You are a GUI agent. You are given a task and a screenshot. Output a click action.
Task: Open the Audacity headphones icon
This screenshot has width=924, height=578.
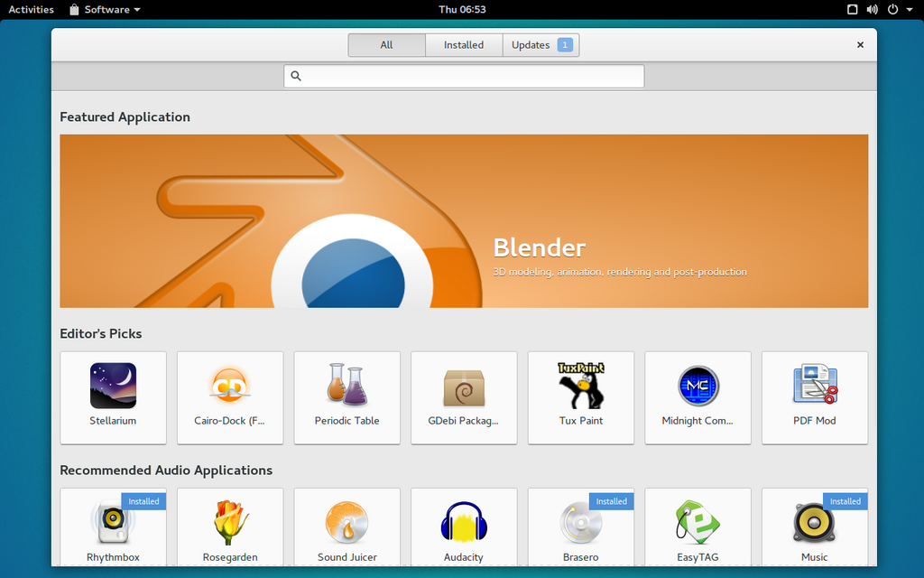point(464,522)
